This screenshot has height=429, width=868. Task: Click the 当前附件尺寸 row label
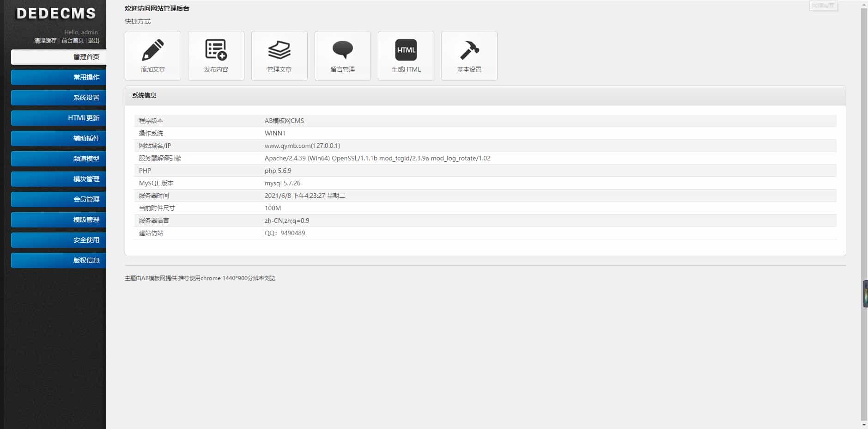[x=157, y=208]
